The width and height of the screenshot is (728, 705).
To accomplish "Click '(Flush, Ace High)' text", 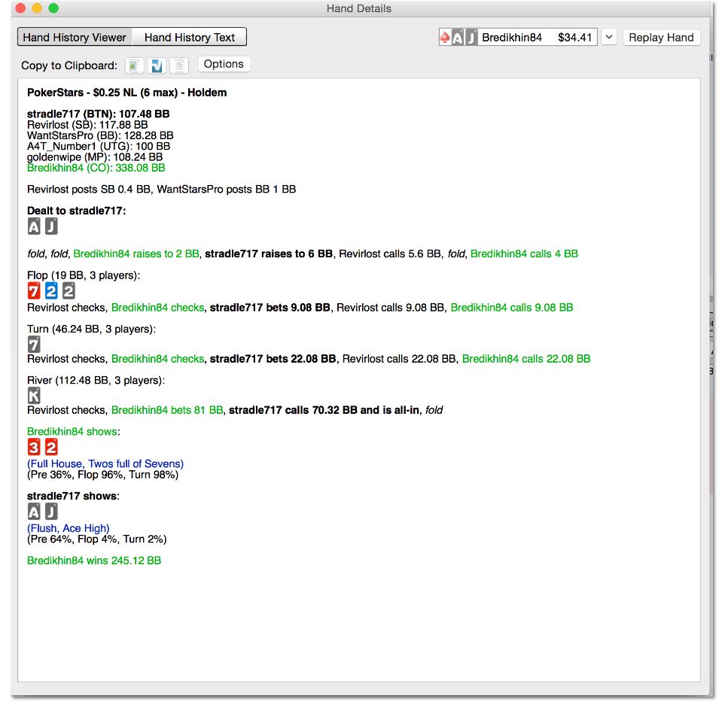I will pyautogui.click(x=69, y=528).
